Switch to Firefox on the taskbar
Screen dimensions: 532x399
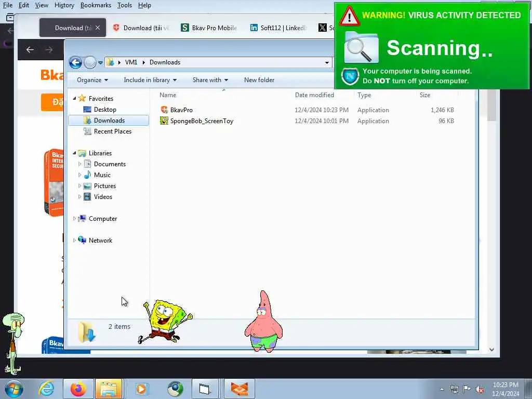coord(78,389)
